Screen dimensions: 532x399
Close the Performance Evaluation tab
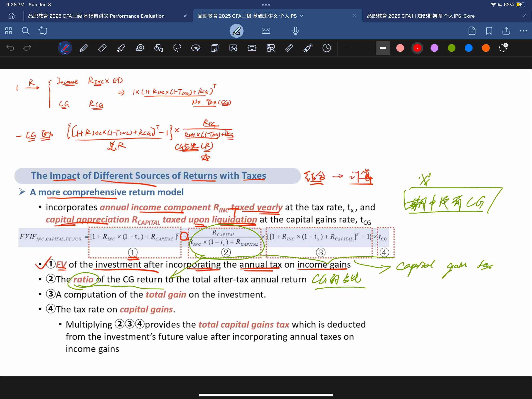point(185,16)
